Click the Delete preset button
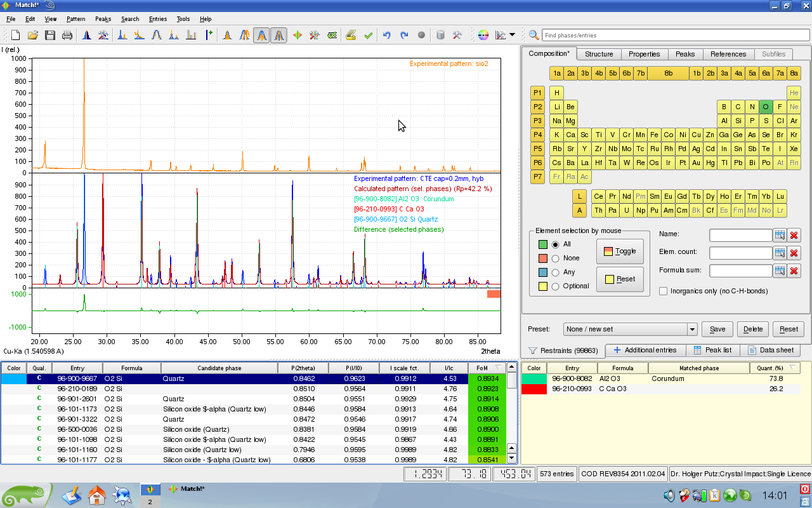 753,330
